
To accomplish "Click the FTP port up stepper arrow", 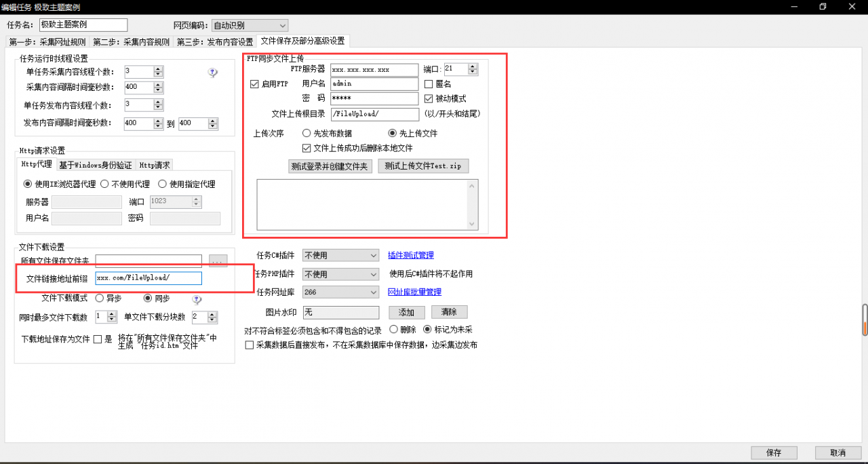I will [x=473, y=66].
